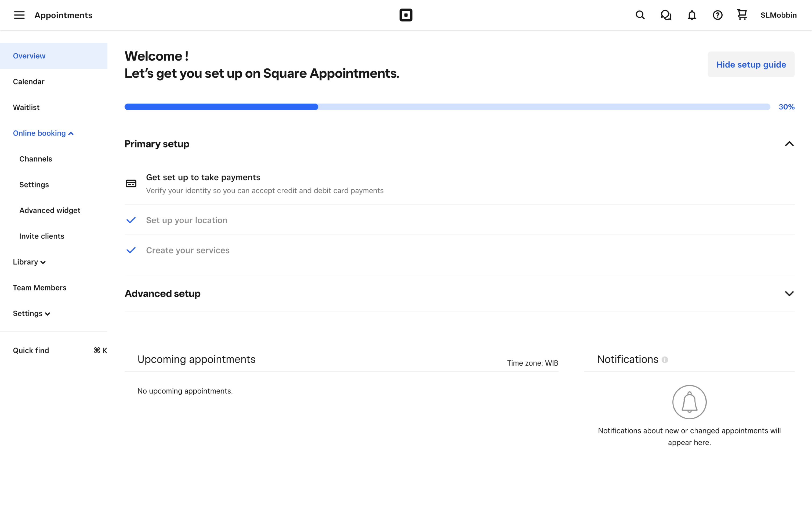
Task: Open the shopping cart icon
Action: pyautogui.click(x=742, y=15)
